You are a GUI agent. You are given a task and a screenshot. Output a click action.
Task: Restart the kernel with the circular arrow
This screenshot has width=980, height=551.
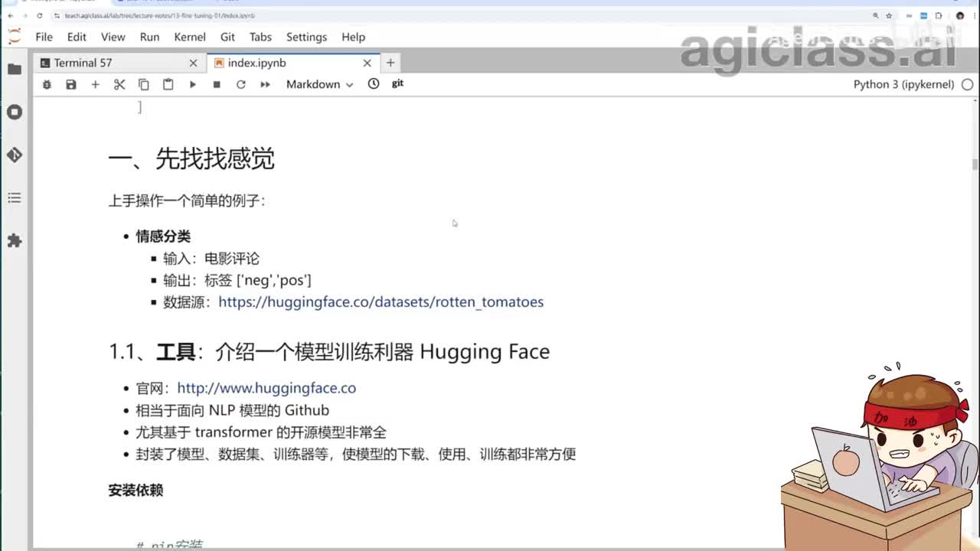241,84
